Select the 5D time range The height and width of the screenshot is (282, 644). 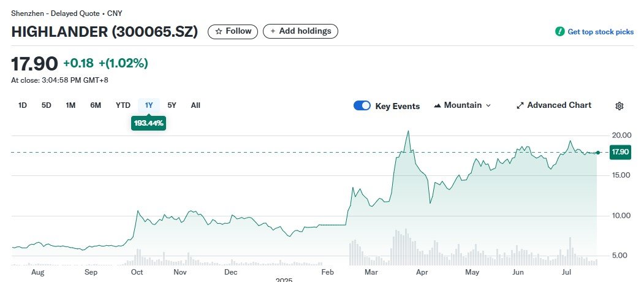pos(47,105)
